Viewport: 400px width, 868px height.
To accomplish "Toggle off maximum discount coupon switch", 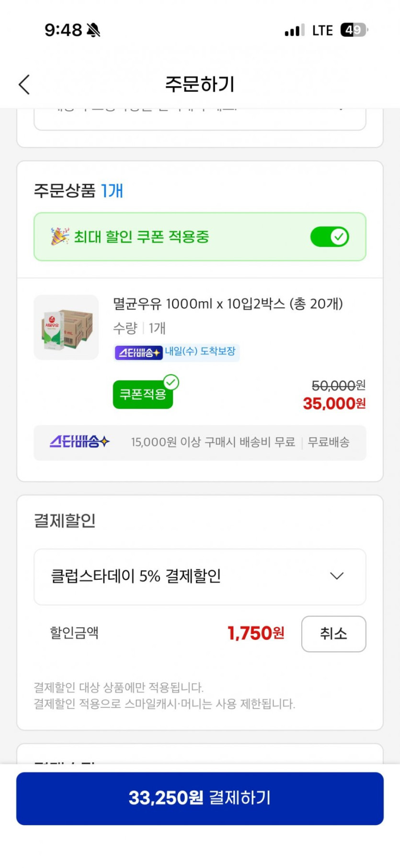I will coord(330,237).
